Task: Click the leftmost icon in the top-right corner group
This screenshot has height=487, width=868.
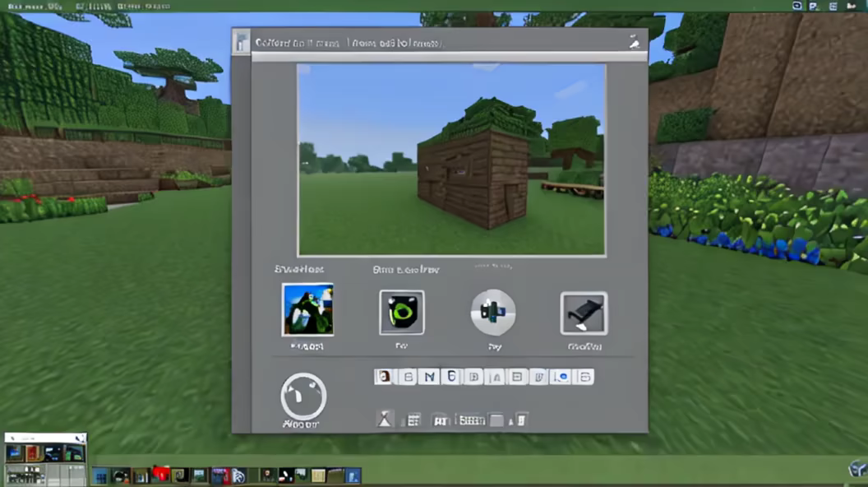Action: pyautogui.click(x=797, y=6)
